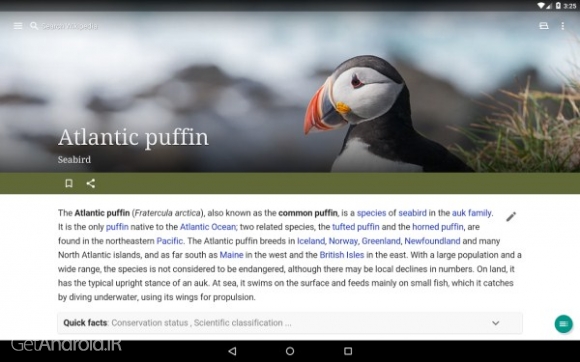Open the 'British Isles' link
The image size is (580, 362).
click(342, 255)
